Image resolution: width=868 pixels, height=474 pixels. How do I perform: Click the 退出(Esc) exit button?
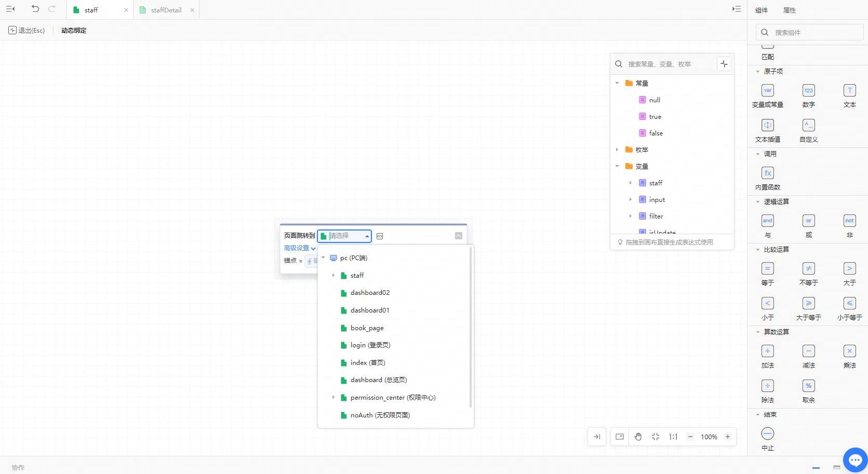coord(26,30)
